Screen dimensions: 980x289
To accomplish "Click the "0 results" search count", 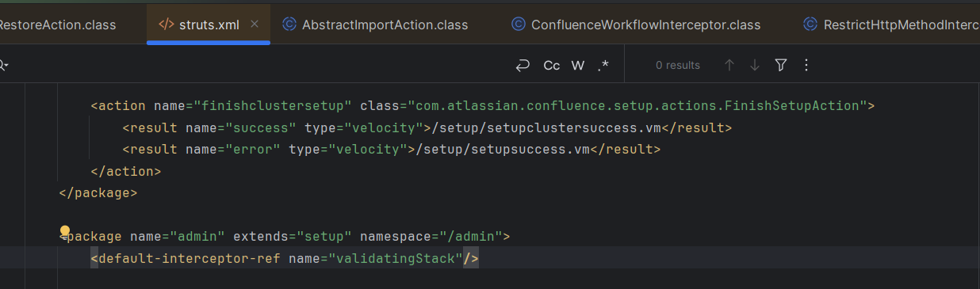I will point(678,66).
